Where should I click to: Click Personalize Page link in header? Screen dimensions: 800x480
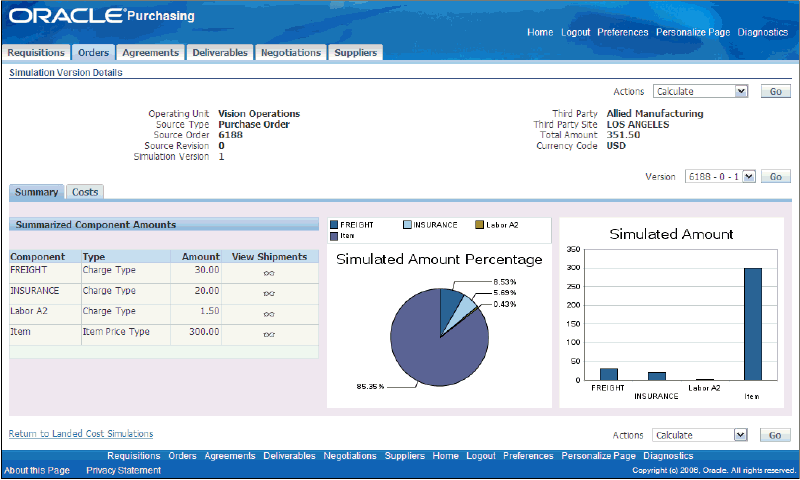pos(693,32)
